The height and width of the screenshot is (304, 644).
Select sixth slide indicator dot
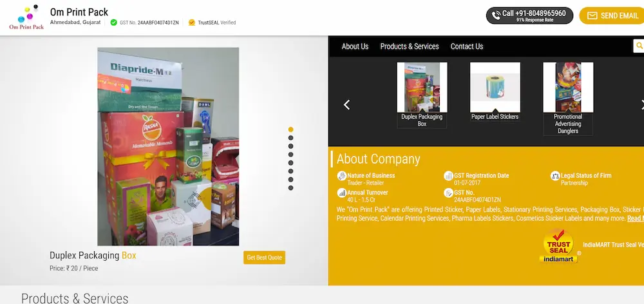click(x=291, y=171)
